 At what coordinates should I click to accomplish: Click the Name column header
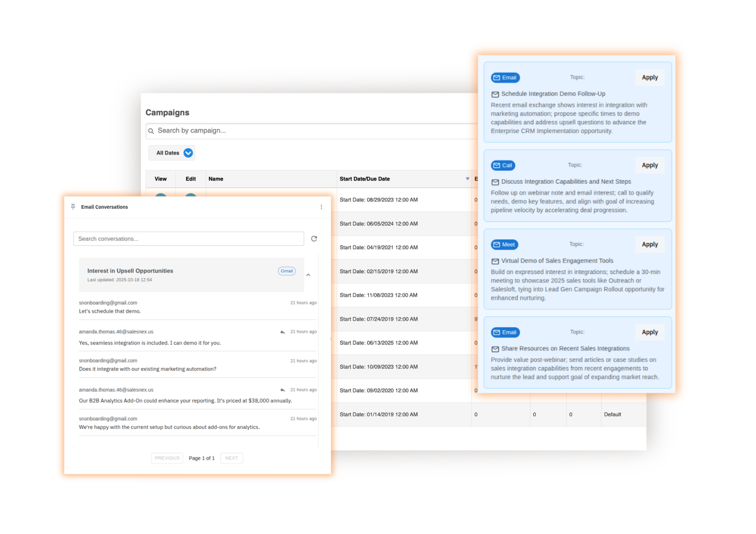point(216,179)
